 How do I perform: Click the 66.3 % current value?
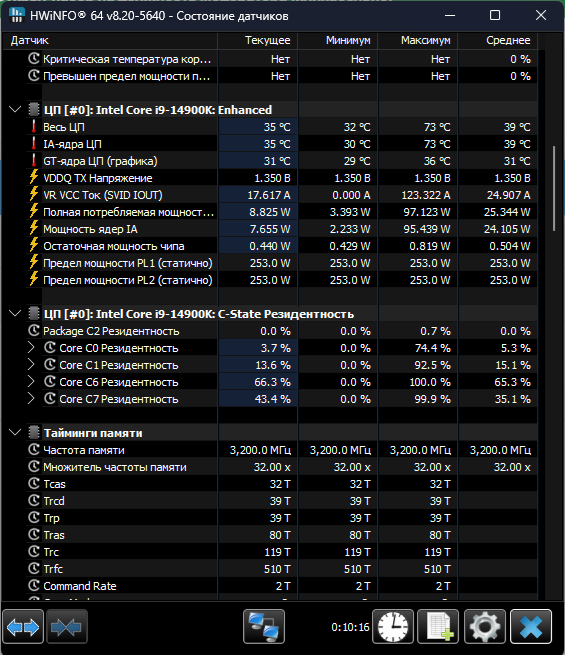coord(272,382)
